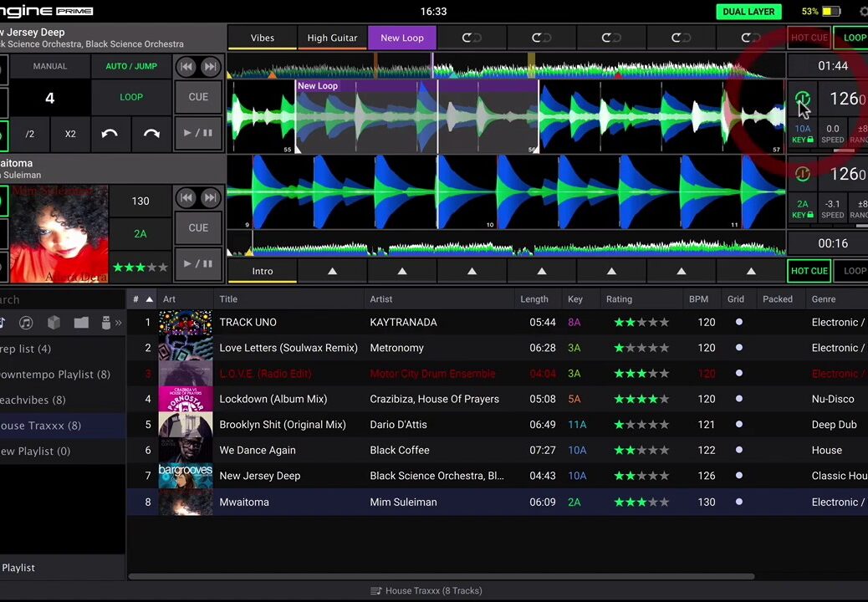Click the beat jump forward curved arrow

[151, 134]
